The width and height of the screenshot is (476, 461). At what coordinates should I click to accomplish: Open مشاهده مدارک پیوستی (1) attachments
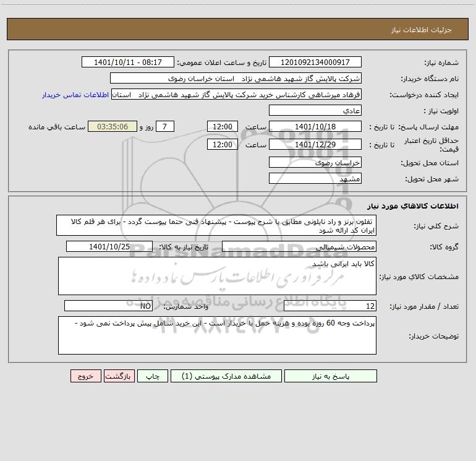pos(226,376)
